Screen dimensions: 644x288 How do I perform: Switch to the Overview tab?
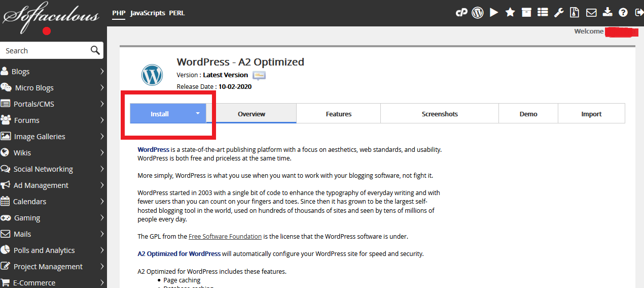[252, 114]
